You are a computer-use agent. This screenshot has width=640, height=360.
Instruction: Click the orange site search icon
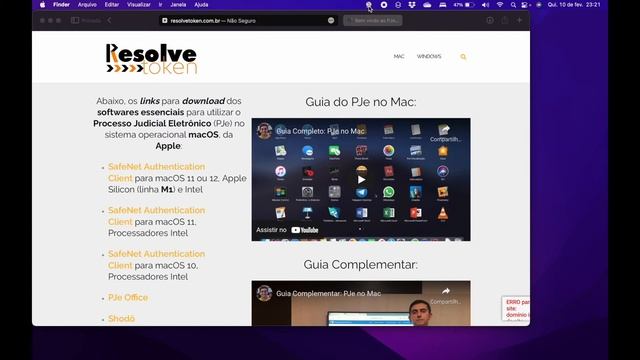coord(463,57)
